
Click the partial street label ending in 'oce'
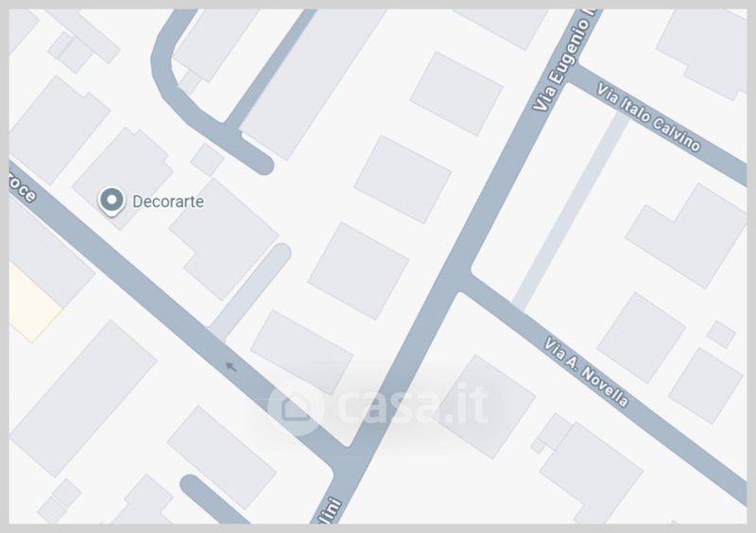(22, 187)
